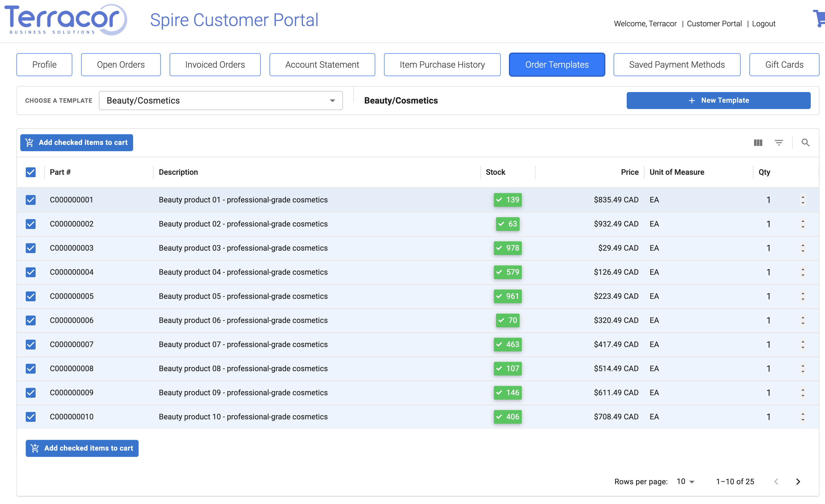Uncheck the C000000007 row checkbox
This screenshot has height=504, width=825.
point(30,345)
